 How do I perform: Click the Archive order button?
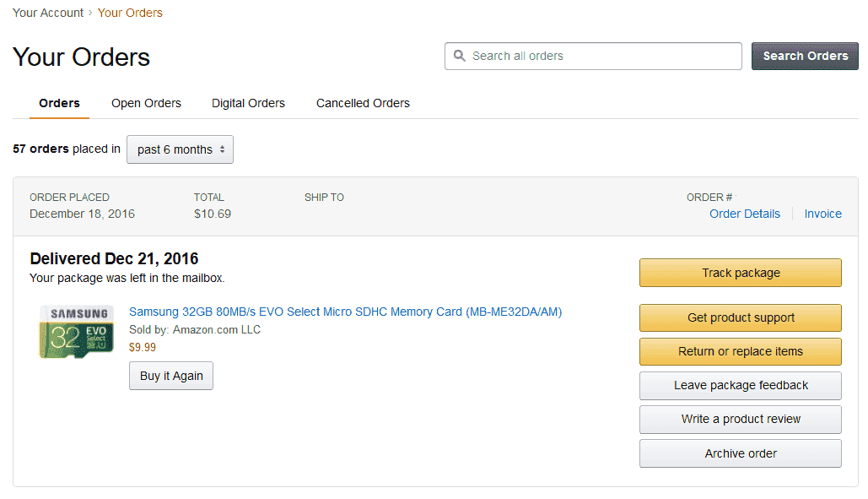(x=740, y=453)
